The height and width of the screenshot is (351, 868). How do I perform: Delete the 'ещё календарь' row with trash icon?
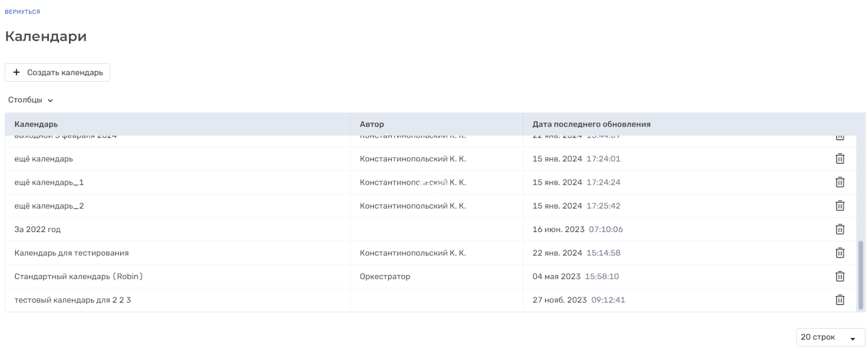pos(839,159)
